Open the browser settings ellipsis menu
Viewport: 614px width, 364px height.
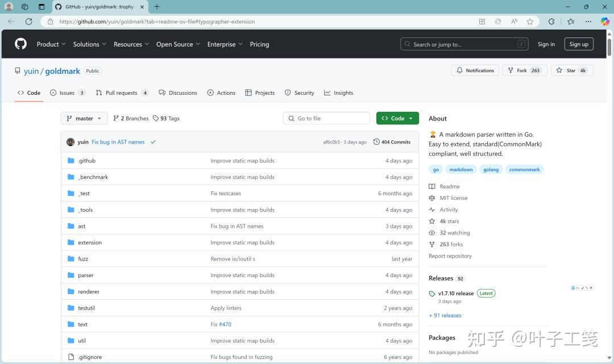[x=588, y=22]
